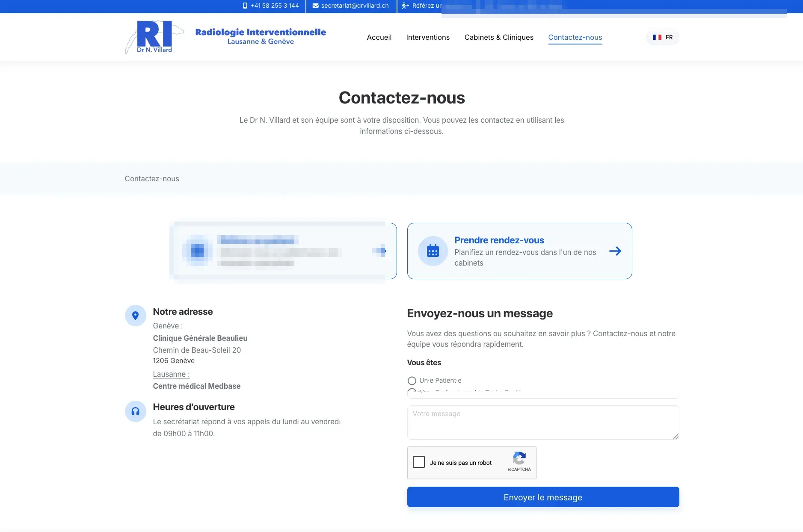Click the Clinique Générale Beaulieu text
This screenshot has height=532, width=803.
pyautogui.click(x=200, y=338)
